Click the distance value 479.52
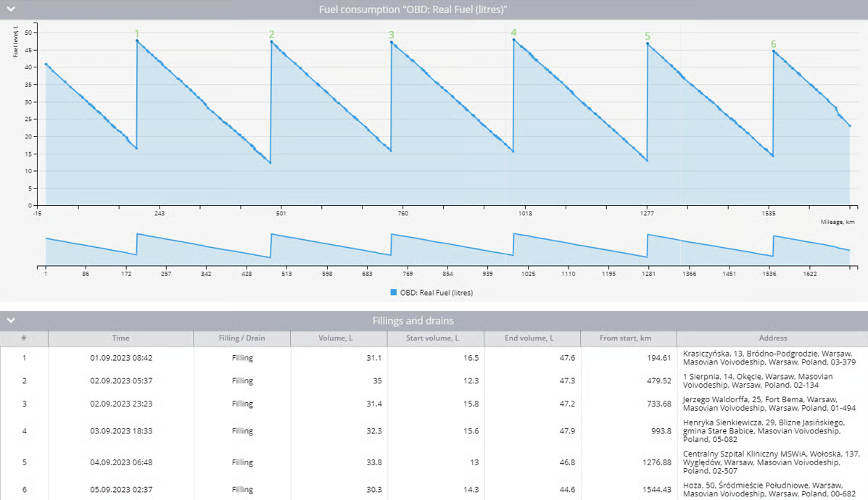Screen dimensions: 868x500 tap(658, 380)
